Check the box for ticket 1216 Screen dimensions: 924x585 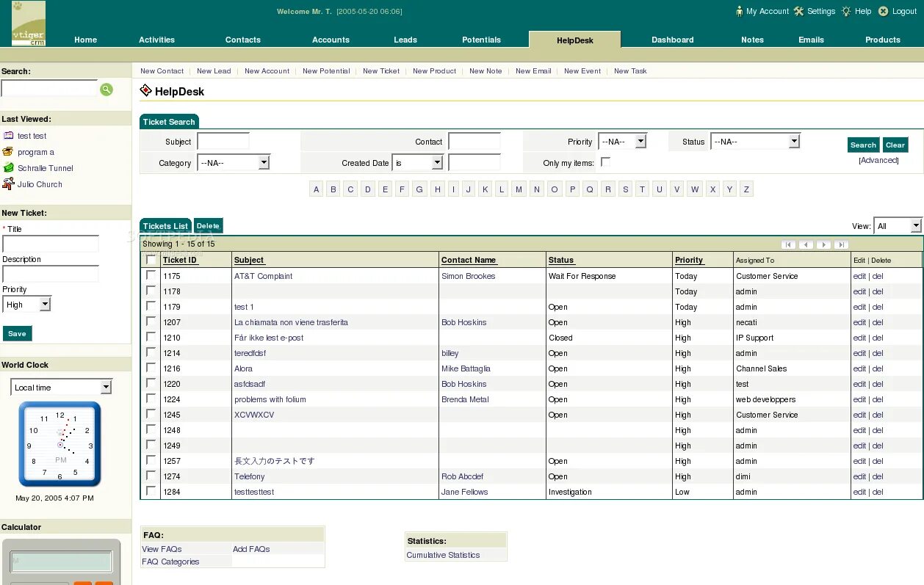click(151, 368)
